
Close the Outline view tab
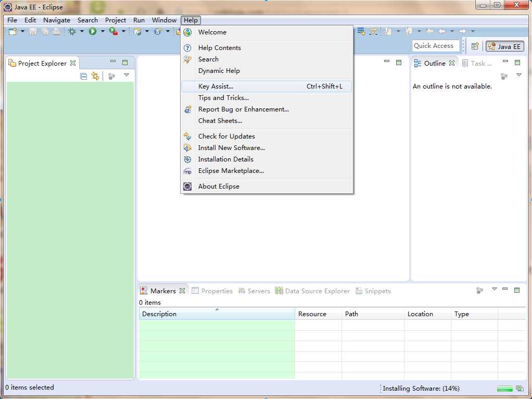click(452, 63)
